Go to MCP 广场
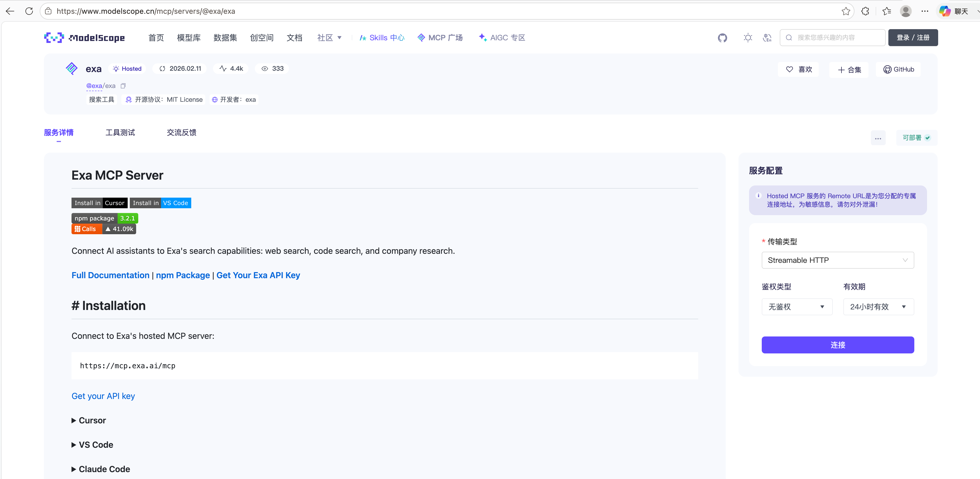This screenshot has height=479, width=980. 440,38
